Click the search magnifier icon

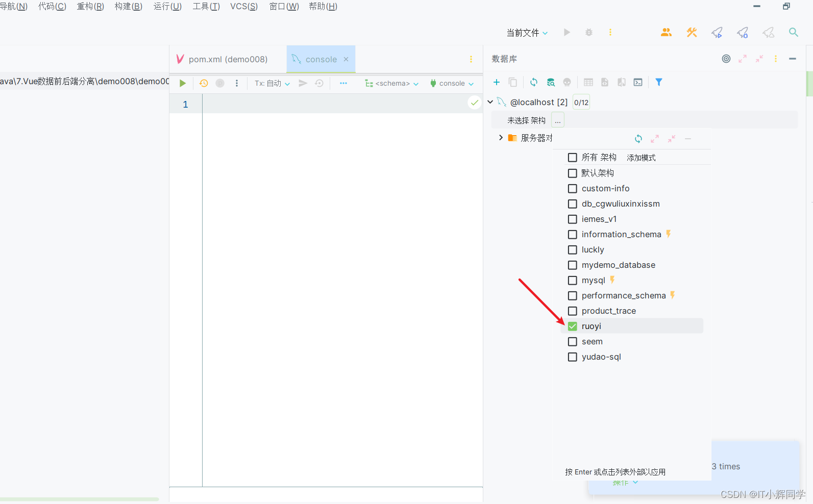click(x=794, y=32)
